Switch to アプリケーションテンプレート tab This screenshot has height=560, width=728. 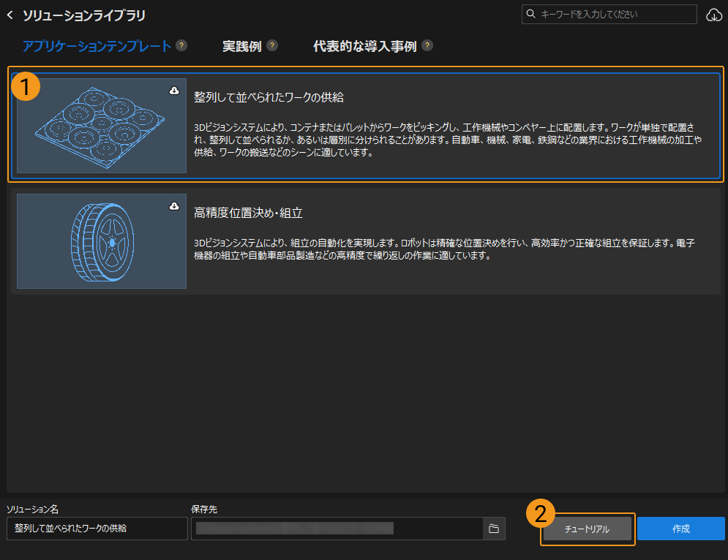point(97,46)
